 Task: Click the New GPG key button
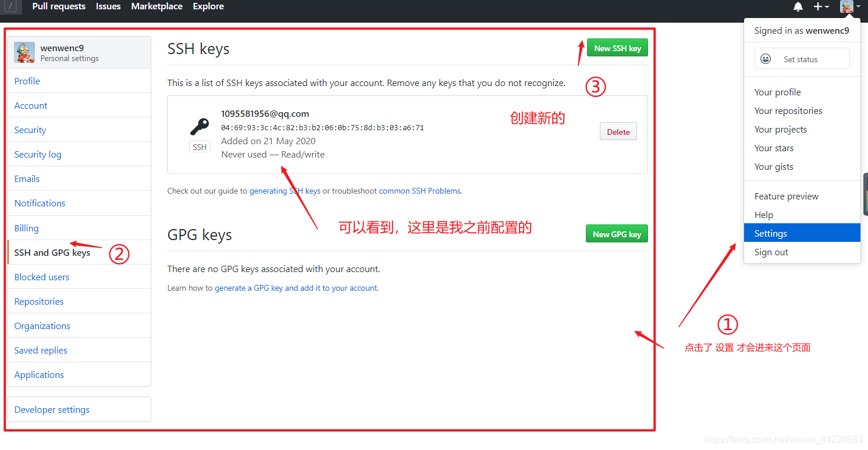coord(617,234)
